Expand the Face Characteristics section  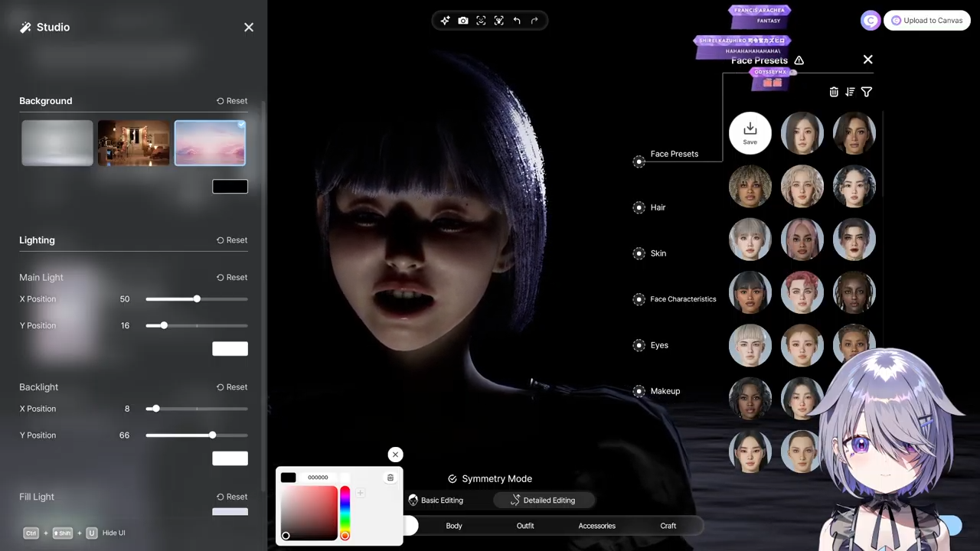click(x=682, y=299)
